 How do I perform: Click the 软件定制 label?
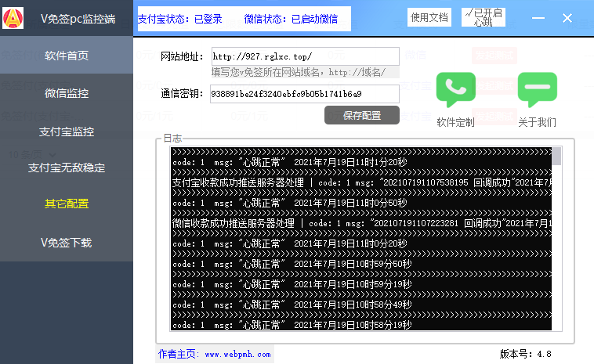[x=455, y=122]
